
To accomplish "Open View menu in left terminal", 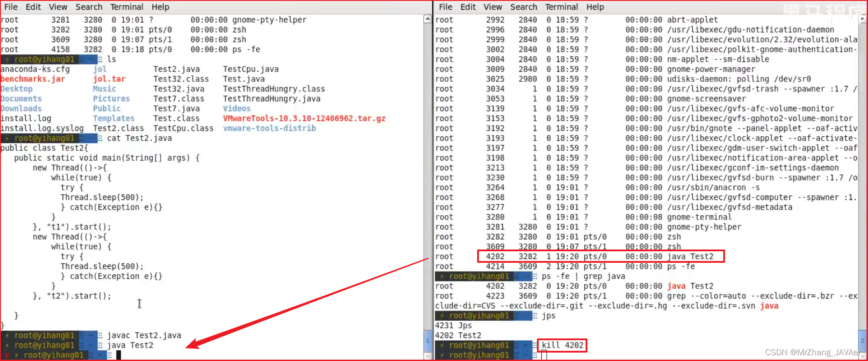I will (x=58, y=7).
